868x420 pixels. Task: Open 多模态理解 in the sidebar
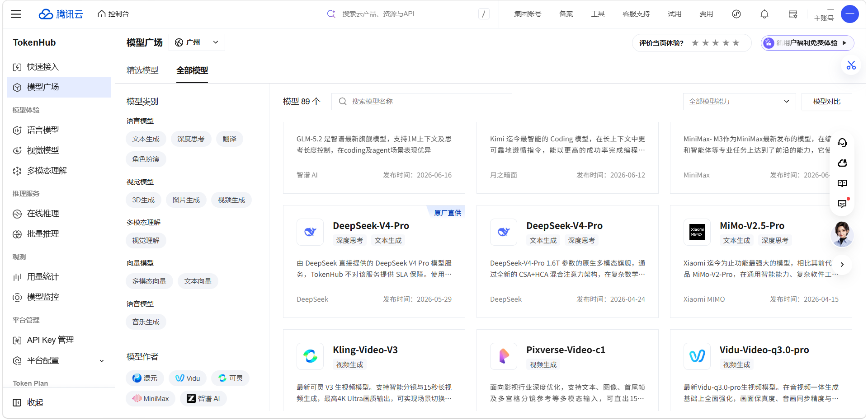59,171
